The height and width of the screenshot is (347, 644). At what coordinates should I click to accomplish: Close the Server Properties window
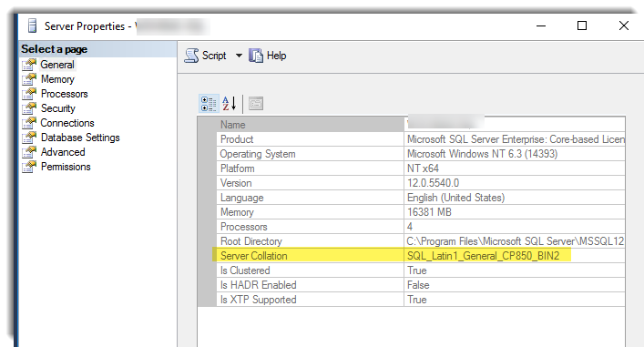(623, 26)
